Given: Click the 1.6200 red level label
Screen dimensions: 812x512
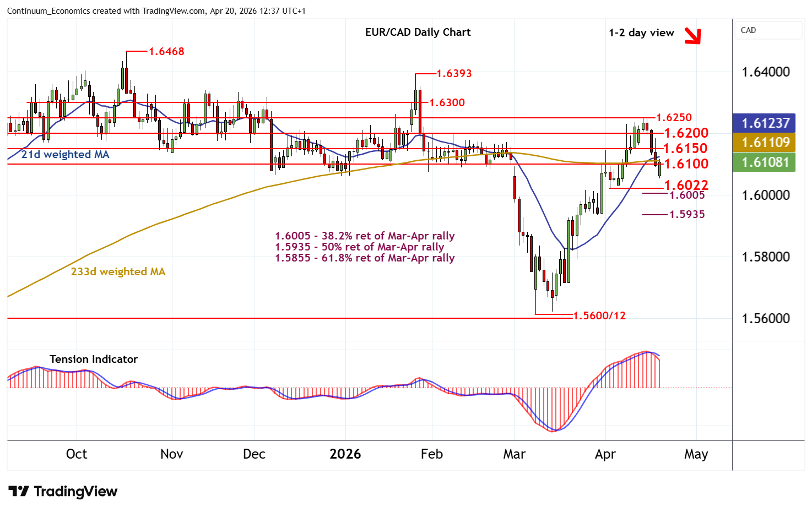Looking at the screenshot, I should click(686, 133).
